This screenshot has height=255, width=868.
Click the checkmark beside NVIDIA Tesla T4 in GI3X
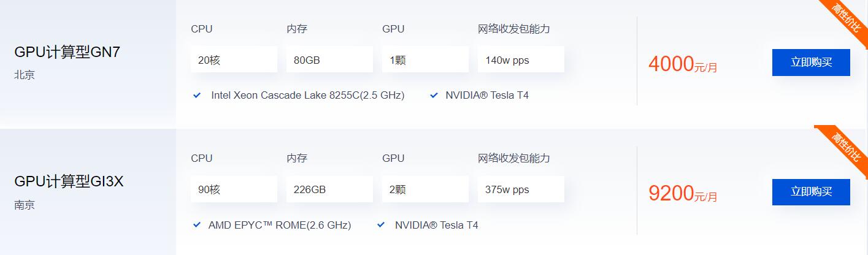[x=382, y=225]
